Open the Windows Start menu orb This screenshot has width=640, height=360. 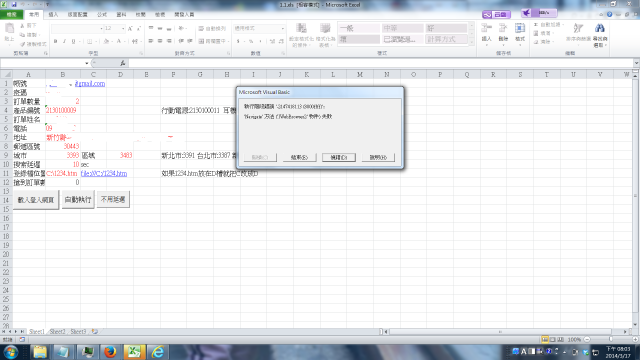(11, 351)
